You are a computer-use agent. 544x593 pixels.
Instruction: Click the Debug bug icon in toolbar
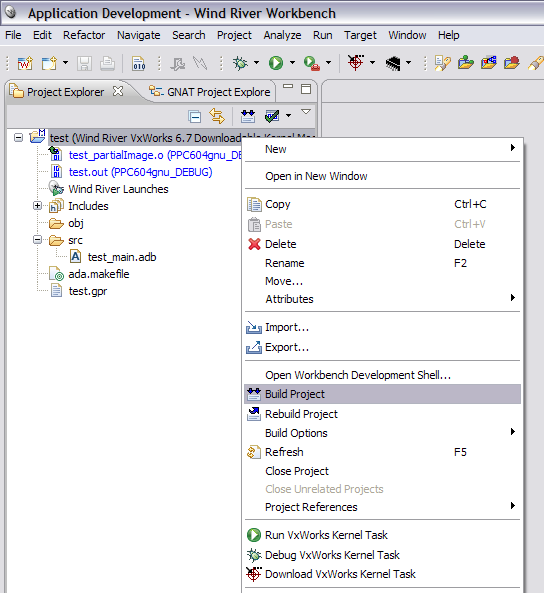tap(240, 63)
